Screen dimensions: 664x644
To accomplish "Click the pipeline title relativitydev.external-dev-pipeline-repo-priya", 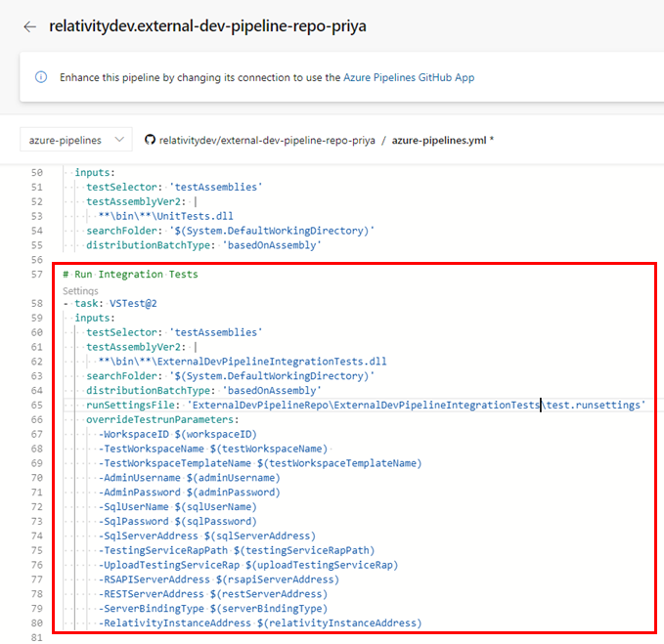I will [207, 26].
